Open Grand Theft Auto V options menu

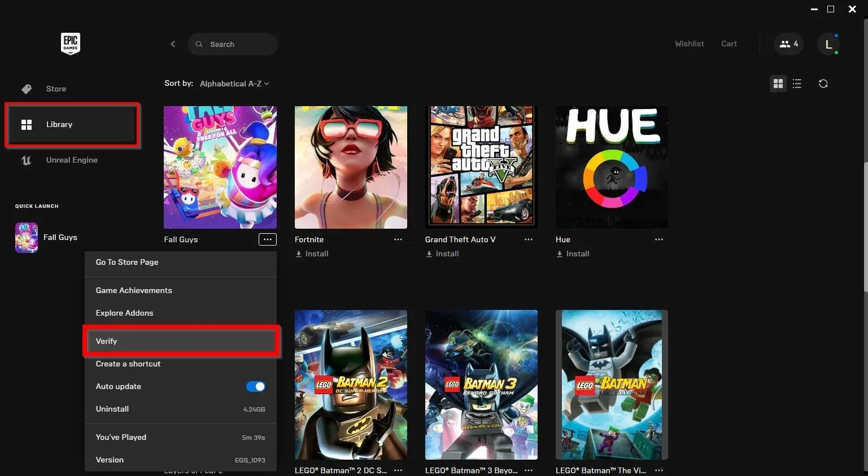[529, 239]
